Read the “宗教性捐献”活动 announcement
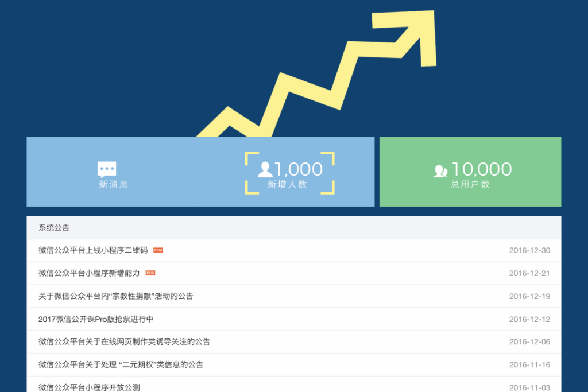588x392 pixels. [x=116, y=296]
